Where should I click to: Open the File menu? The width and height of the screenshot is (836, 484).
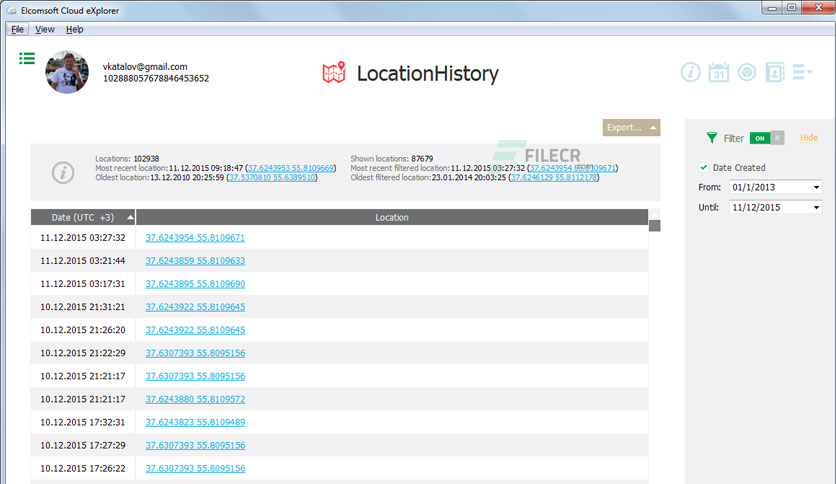point(18,29)
